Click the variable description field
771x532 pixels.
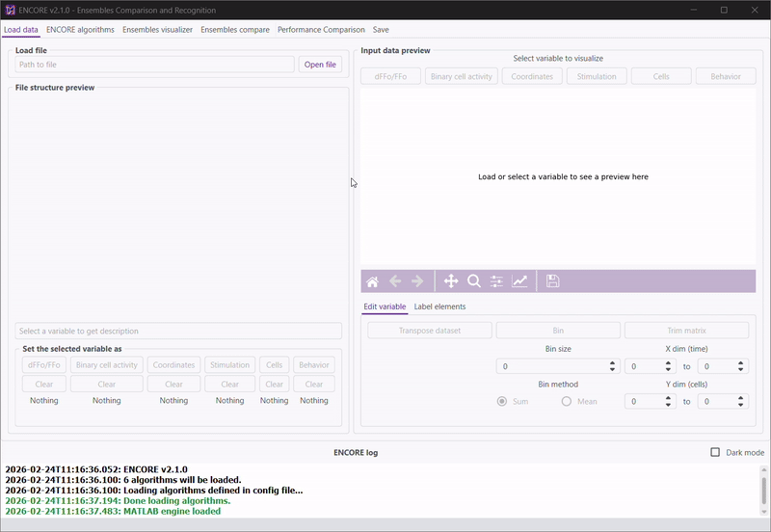click(178, 331)
